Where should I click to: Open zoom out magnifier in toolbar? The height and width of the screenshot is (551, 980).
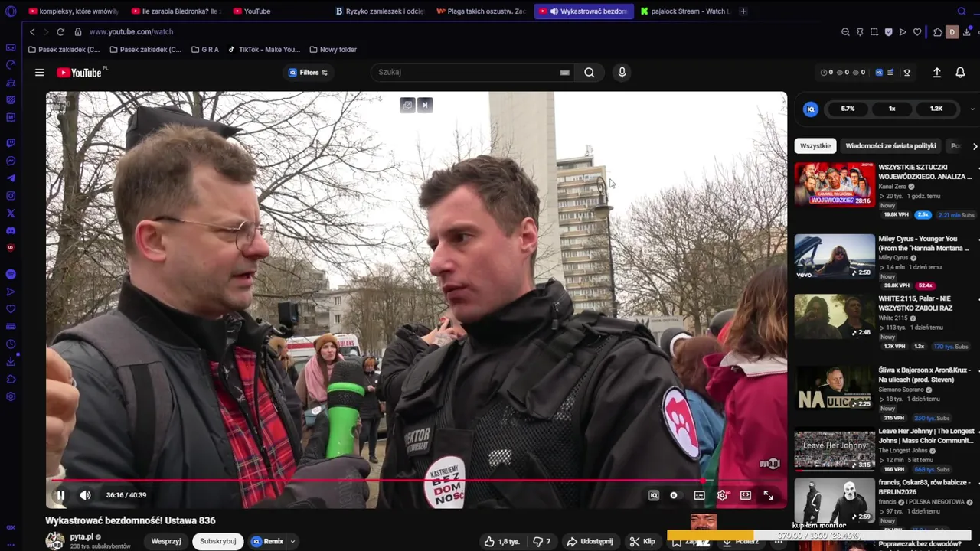(x=845, y=32)
